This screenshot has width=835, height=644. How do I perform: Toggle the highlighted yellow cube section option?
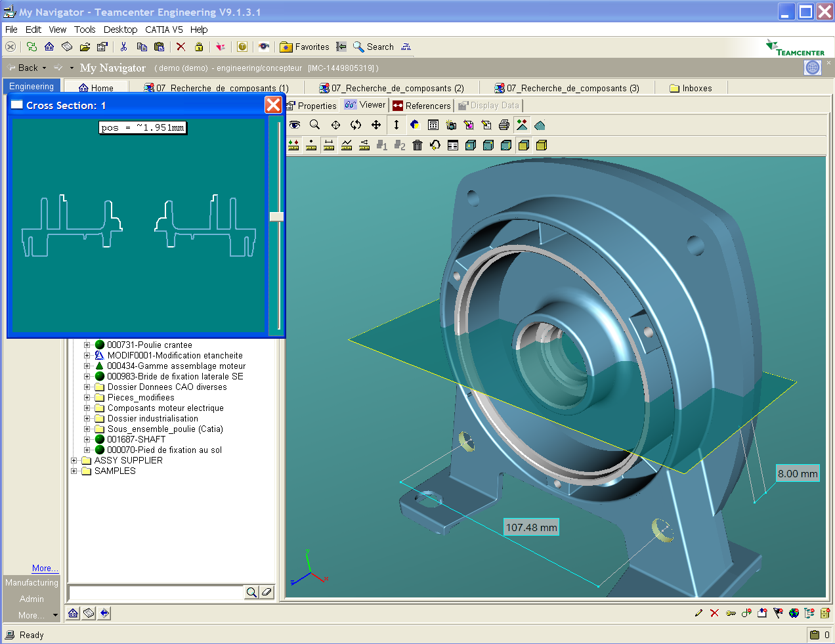click(x=524, y=145)
